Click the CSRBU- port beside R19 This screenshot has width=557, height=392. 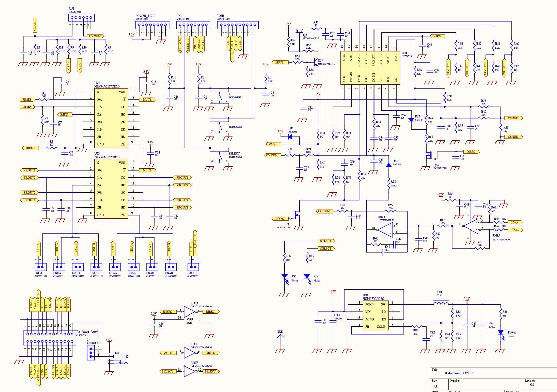[x=514, y=137]
